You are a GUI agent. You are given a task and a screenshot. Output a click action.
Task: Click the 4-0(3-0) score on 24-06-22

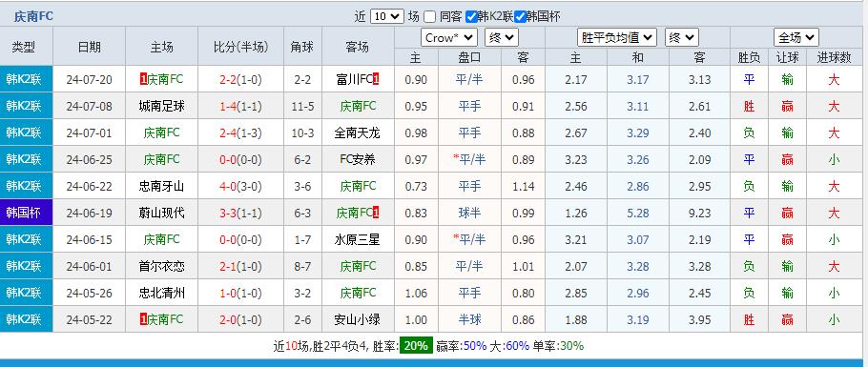(x=240, y=186)
